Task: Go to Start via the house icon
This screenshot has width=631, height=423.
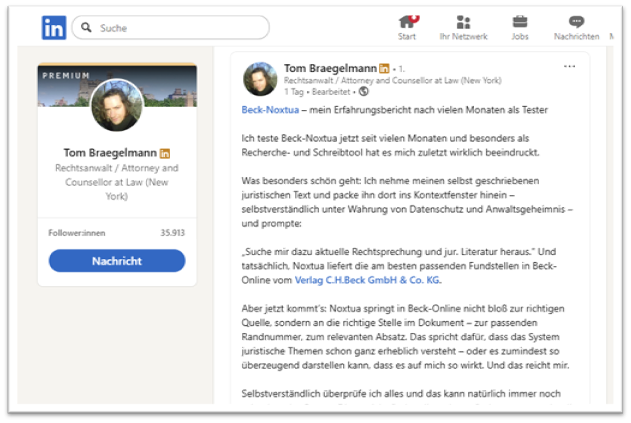Action: 408,21
